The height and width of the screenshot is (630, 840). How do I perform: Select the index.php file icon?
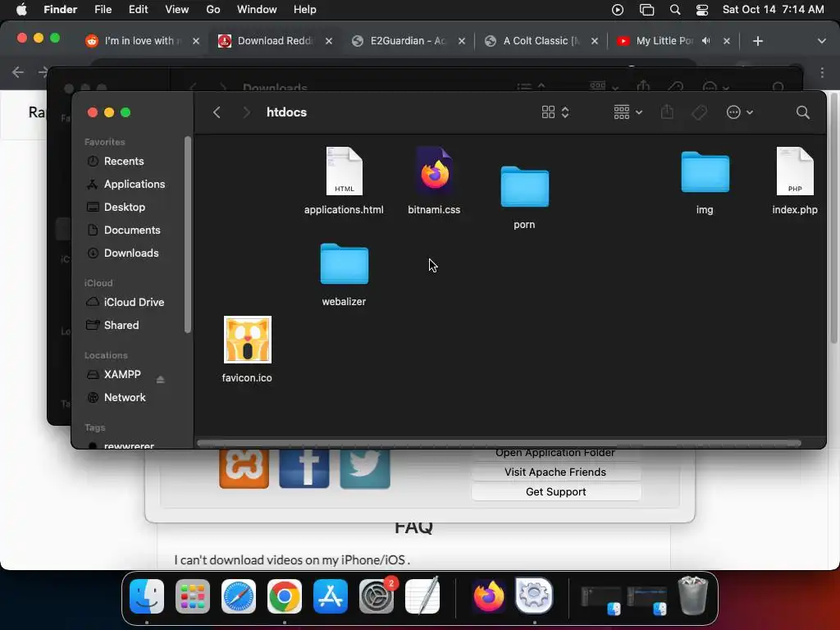pyautogui.click(x=795, y=171)
